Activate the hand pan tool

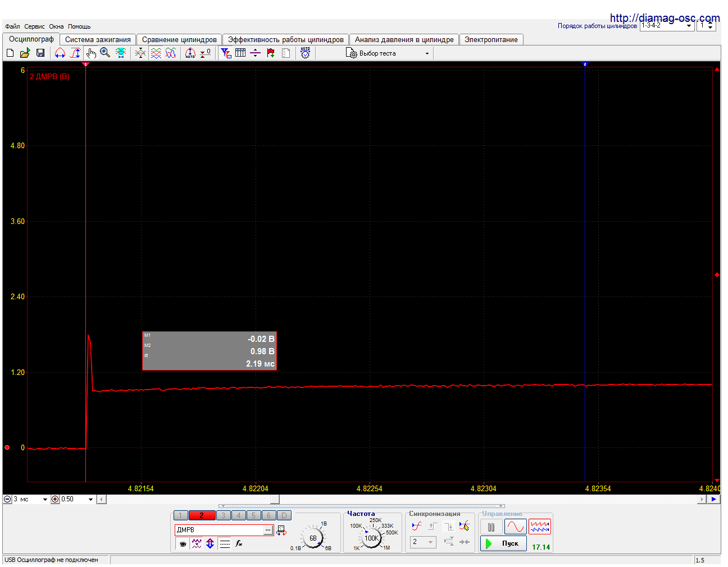(91, 53)
